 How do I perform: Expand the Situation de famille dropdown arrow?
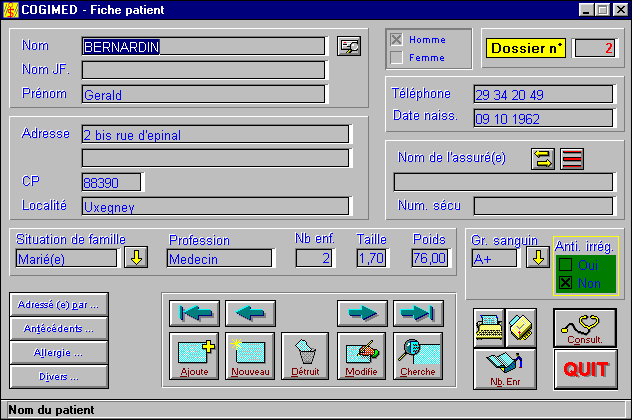click(x=135, y=258)
